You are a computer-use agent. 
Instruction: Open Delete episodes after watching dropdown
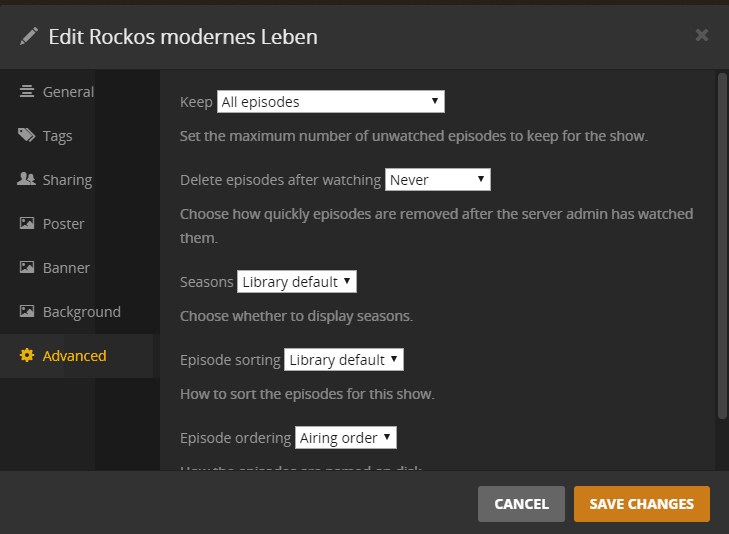(437, 180)
